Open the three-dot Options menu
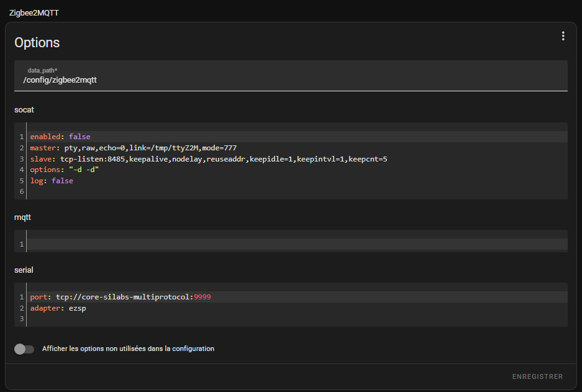Screen dimensions: 582x392 [563, 36]
